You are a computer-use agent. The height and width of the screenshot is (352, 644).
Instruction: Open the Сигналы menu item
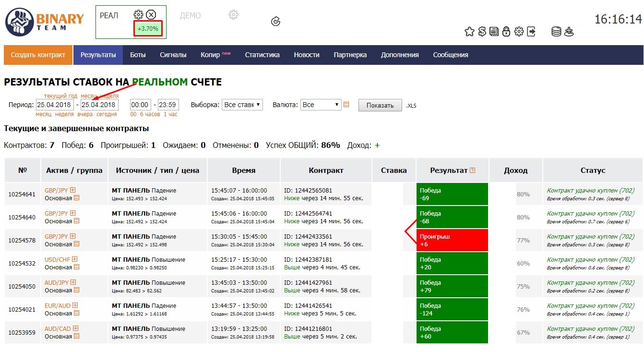coord(173,55)
